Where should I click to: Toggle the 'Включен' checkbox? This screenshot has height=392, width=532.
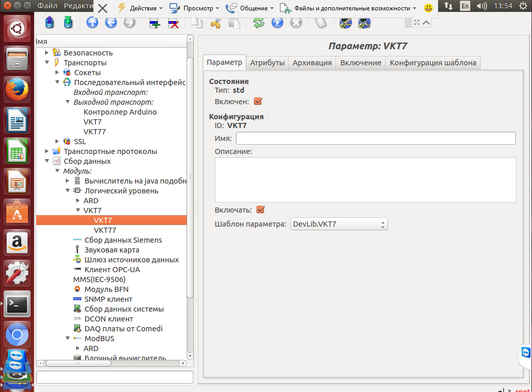258,102
